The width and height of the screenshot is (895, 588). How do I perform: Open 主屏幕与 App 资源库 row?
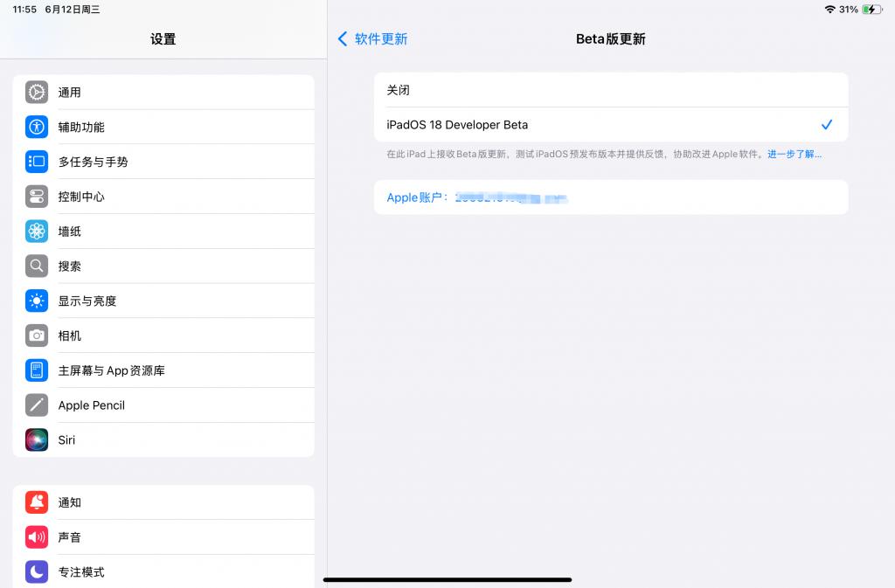tap(163, 370)
